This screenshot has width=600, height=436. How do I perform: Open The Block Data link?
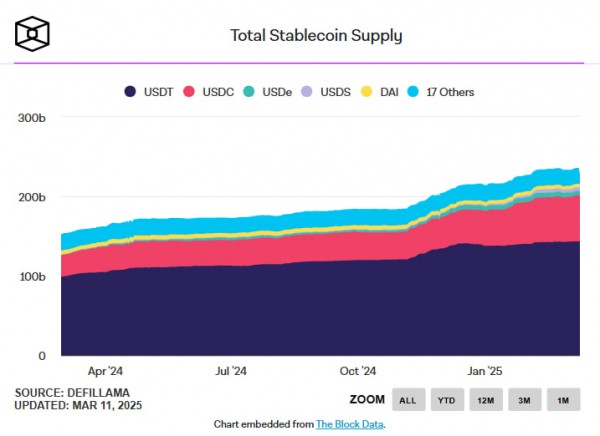tap(351, 424)
